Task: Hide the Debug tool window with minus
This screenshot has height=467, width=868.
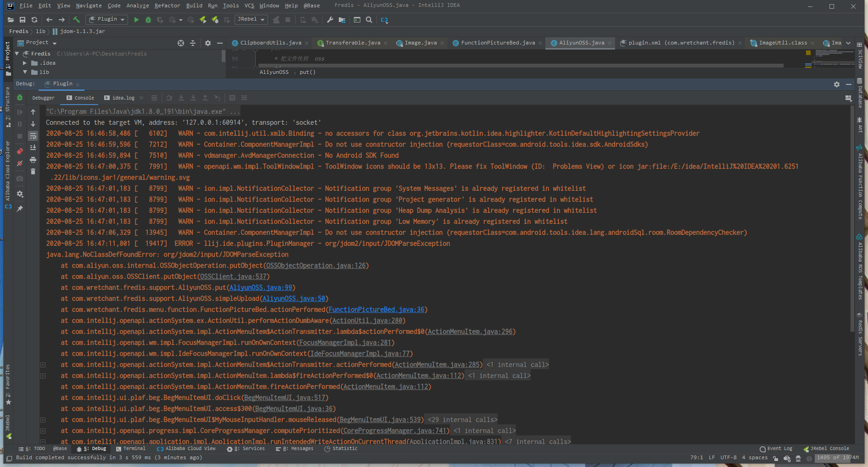Action: (x=849, y=84)
